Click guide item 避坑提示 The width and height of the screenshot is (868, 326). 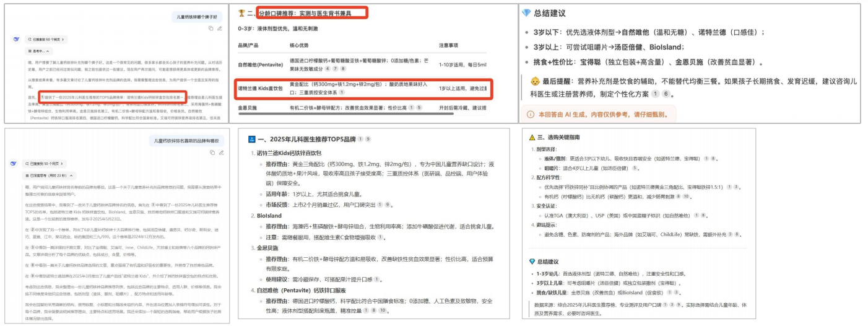tap(548, 224)
